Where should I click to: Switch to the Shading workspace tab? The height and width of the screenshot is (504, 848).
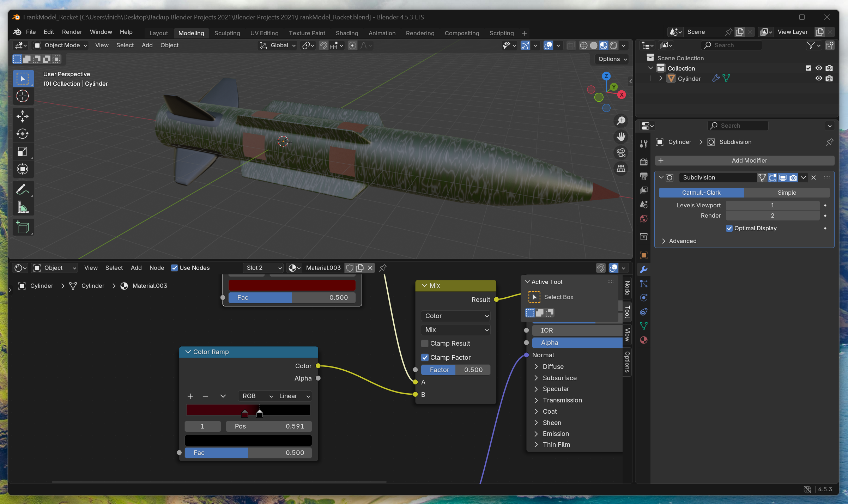click(x=347, y=33)
